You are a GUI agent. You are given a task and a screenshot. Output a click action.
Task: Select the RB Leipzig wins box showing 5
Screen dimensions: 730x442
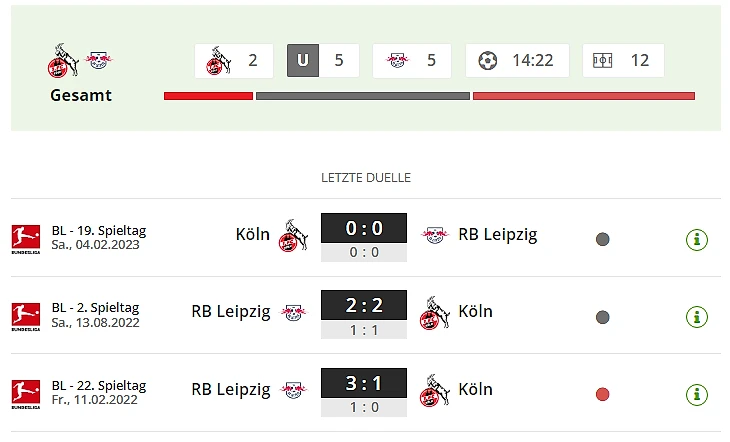[411, 60]
